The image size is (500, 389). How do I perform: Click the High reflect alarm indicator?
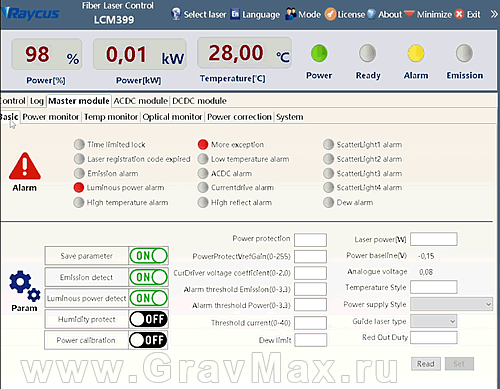(x=203, y=202)
